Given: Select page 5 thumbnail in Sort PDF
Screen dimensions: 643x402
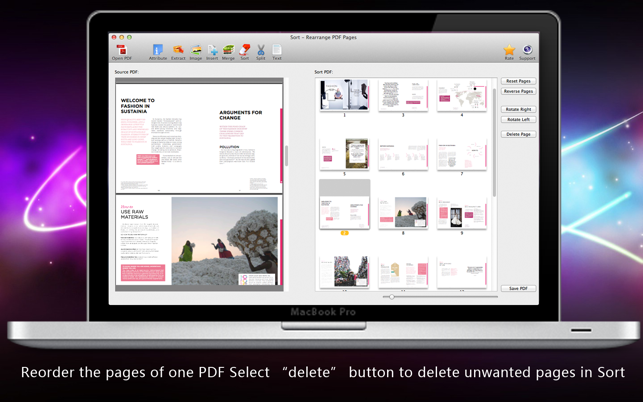Looking at the screenshot, I should [344, 154].
